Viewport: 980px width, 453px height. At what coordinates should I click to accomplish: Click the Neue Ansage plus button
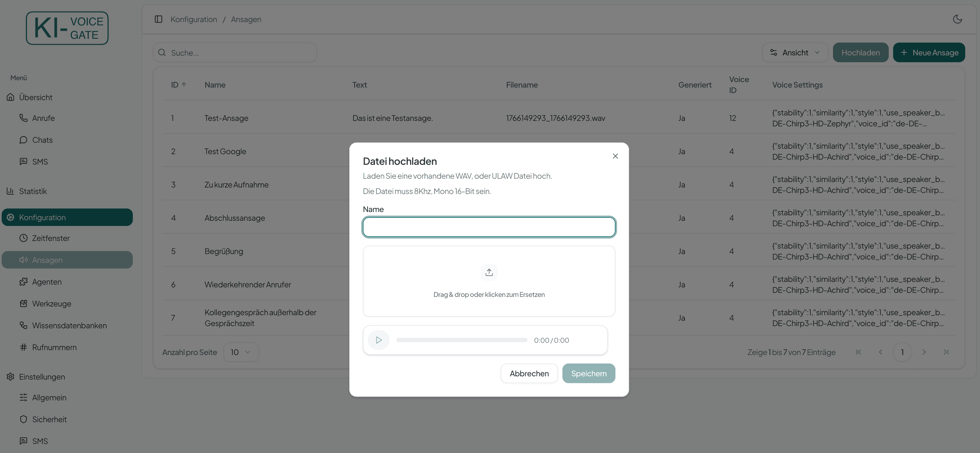(929, 52)
